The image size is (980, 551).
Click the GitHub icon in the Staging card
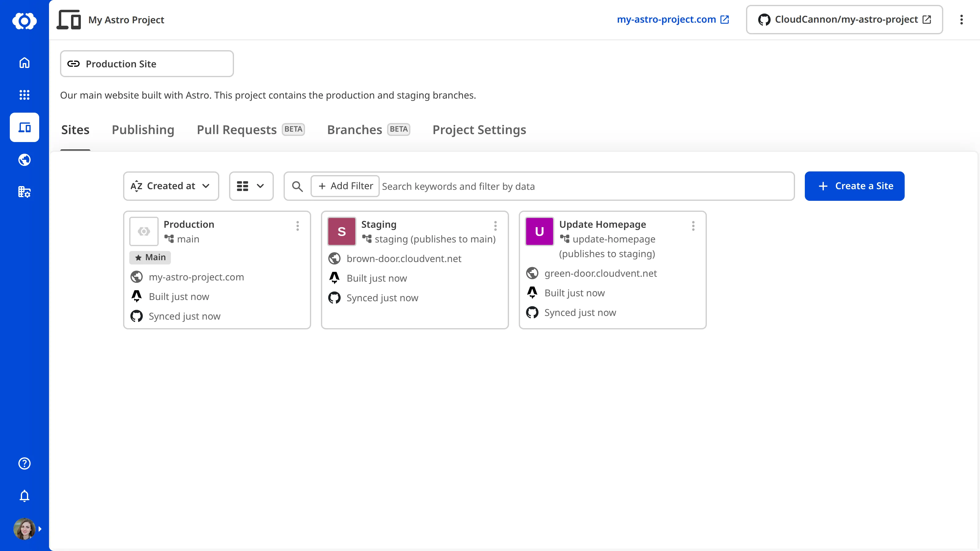[x=334, y=298]
